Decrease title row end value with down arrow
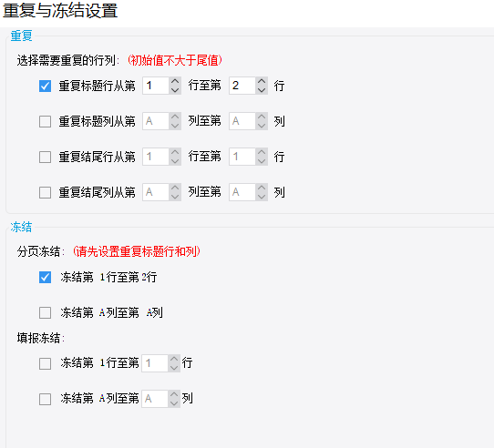Screen dimensions: 494x448 click(x=262, y=90)
